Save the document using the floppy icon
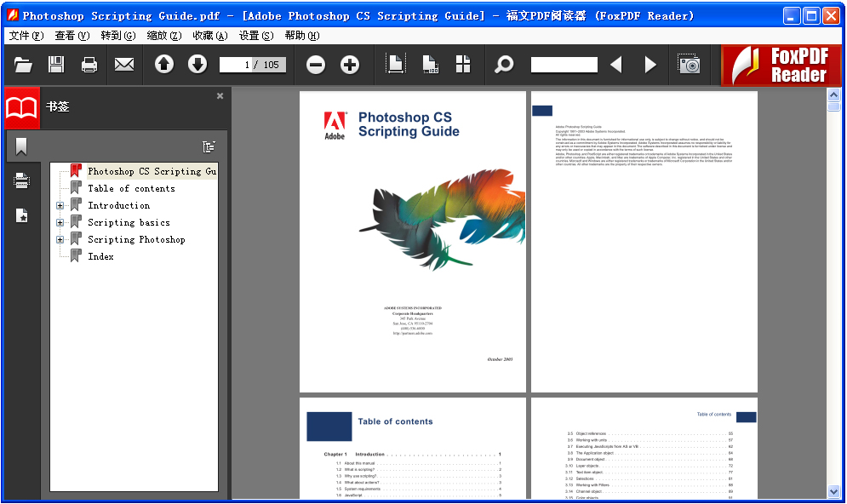 click(x=56, y=65)
